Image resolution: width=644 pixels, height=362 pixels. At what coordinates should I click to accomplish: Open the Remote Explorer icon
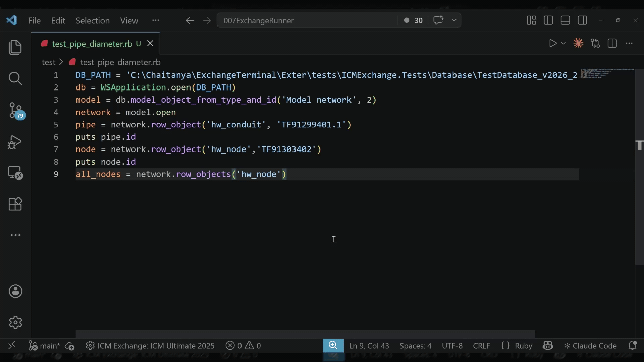coord(15,173)
